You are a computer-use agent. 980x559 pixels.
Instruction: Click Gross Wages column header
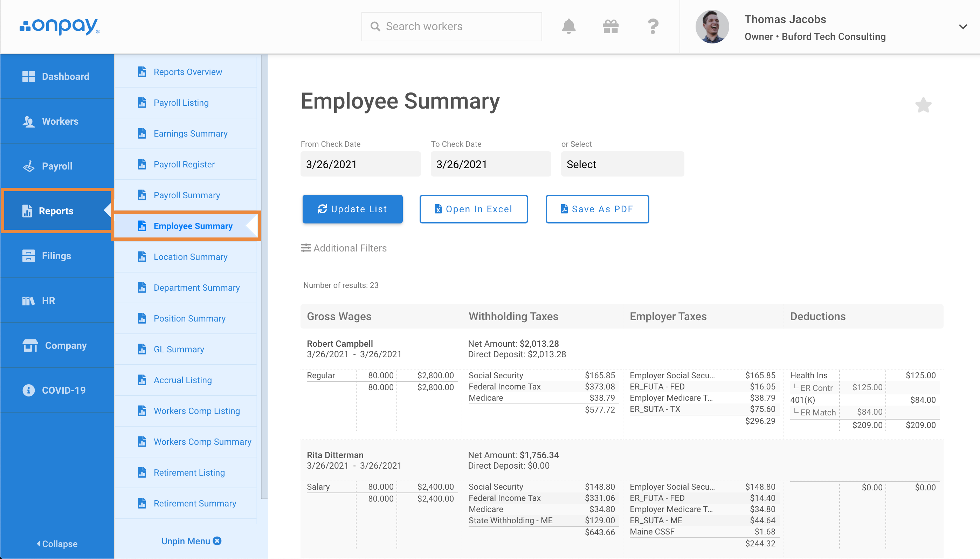(x=339, y=316)
